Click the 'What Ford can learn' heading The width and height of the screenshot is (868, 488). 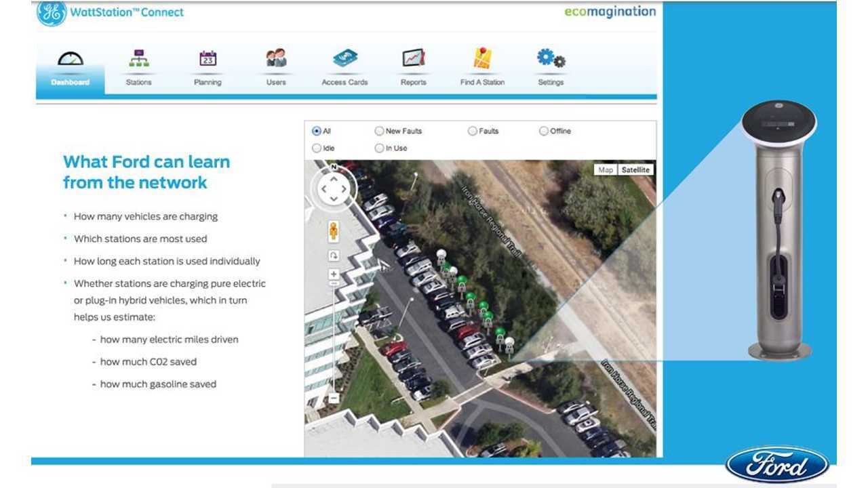pos(146,171)
